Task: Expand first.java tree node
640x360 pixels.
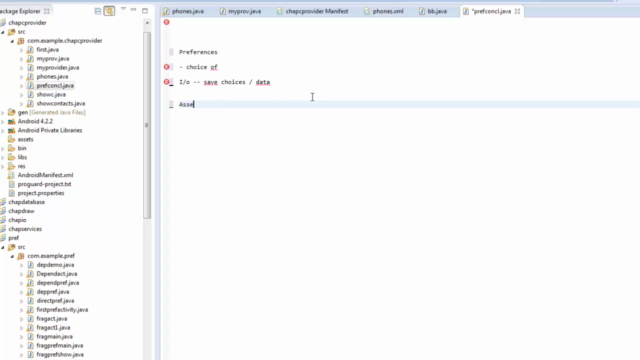Action: [x=22, y=50]
